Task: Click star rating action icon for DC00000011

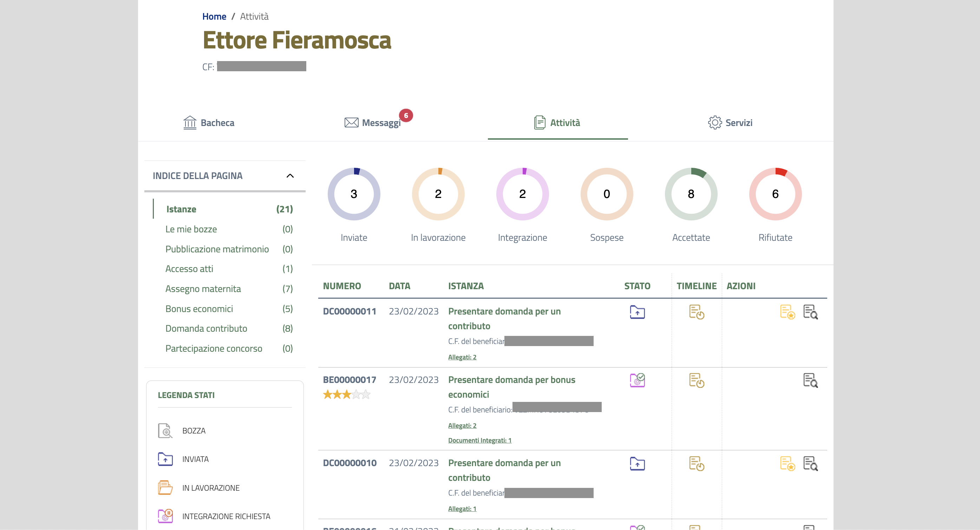Action: [x=787, y=312]
